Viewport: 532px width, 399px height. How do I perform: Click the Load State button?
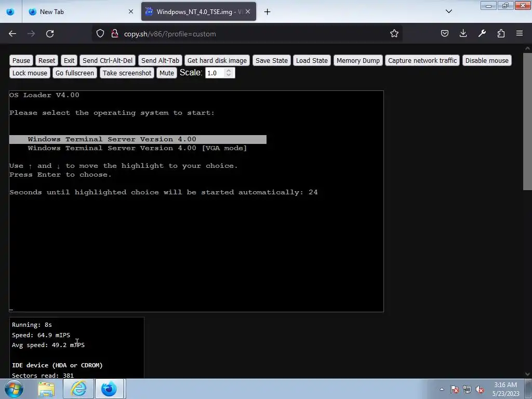click(312, 60)
